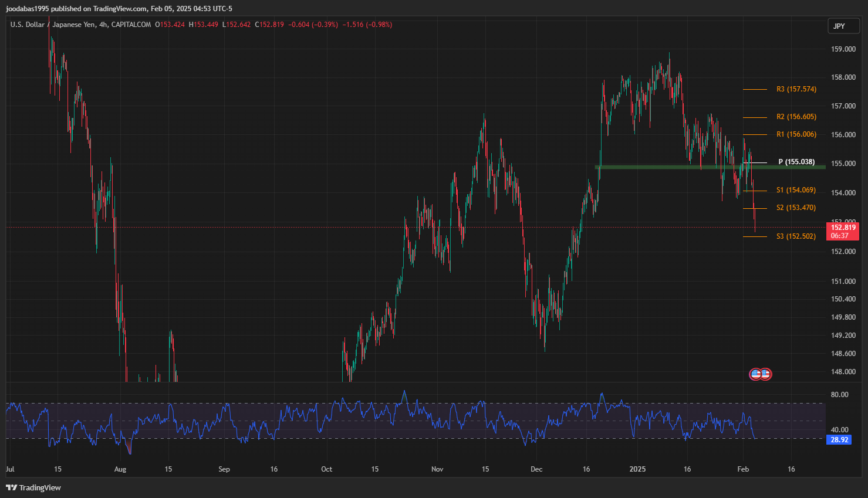Select the R3 (157.574) pivot label
Screen dimensions: 868x498
(x=796, y=89)
